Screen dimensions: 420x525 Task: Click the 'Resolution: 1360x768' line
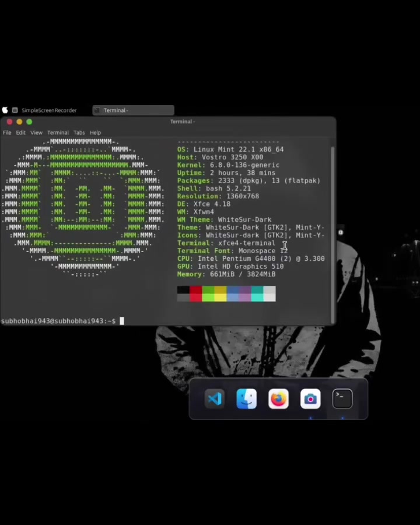click(218, 196)
